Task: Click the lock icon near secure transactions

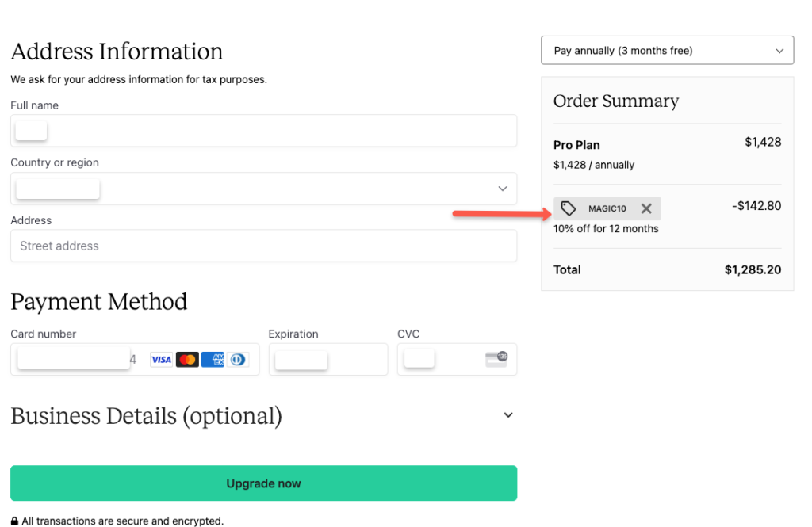Action: [x=15, y=521]
